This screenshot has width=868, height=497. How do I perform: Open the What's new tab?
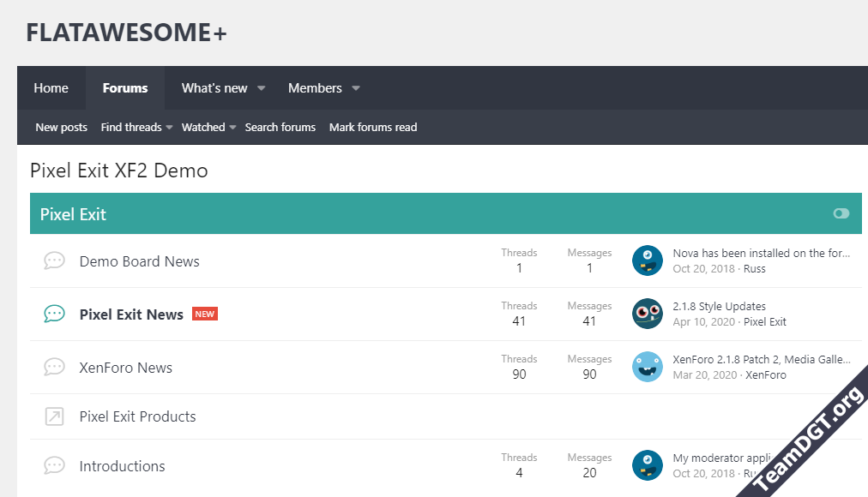coord(214,88)
